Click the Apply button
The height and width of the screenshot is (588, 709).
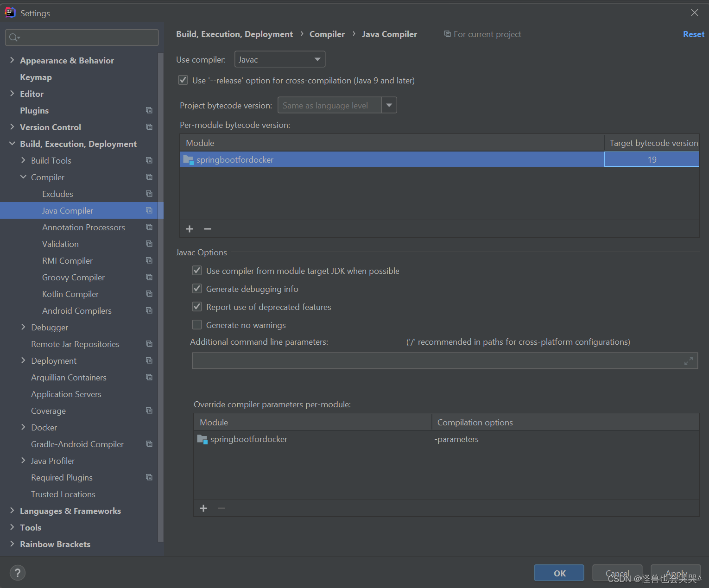(676, 573)
